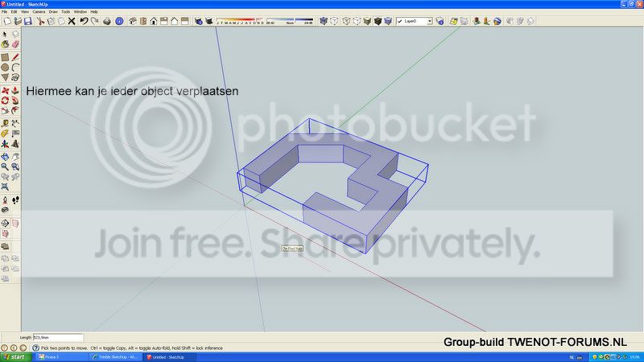
Task: Open the Layer0 layer dropdown
Action: click(414, 21)
